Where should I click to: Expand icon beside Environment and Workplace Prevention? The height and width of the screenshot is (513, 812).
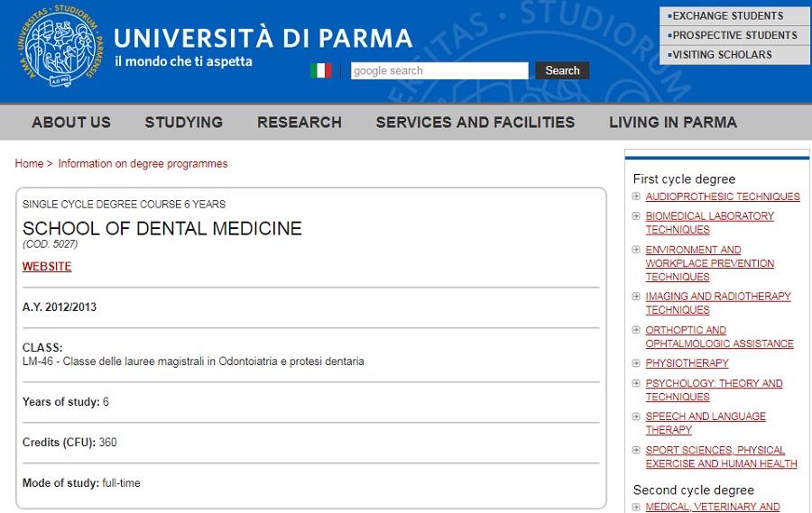pyautogui.click(x=636, y=250)
